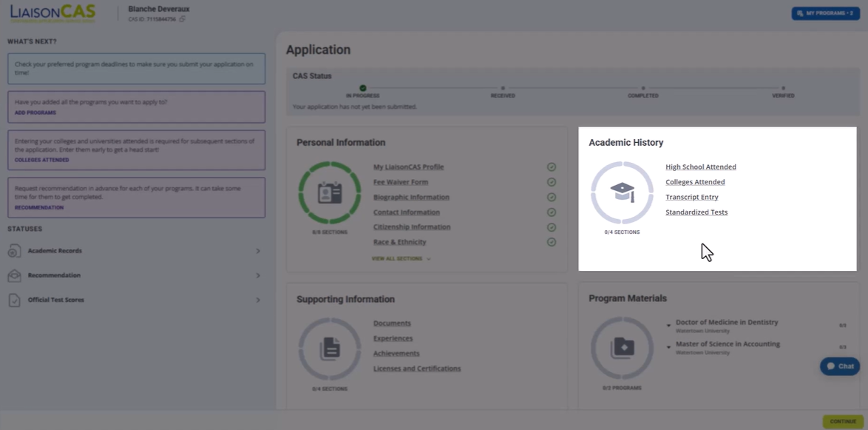The image size is (868, 430).
Task: Click the Recommendation status envelope icon
Action: tap(14, 275)
